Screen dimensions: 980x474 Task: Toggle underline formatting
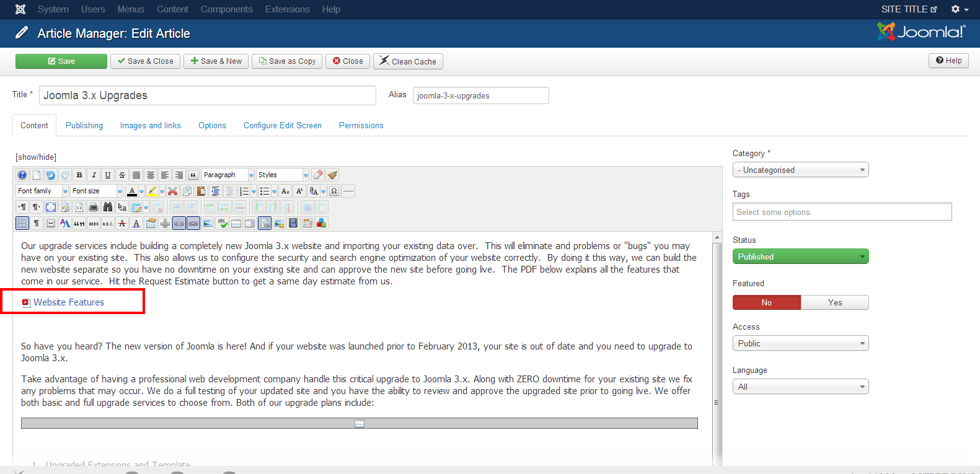point(108,175)
